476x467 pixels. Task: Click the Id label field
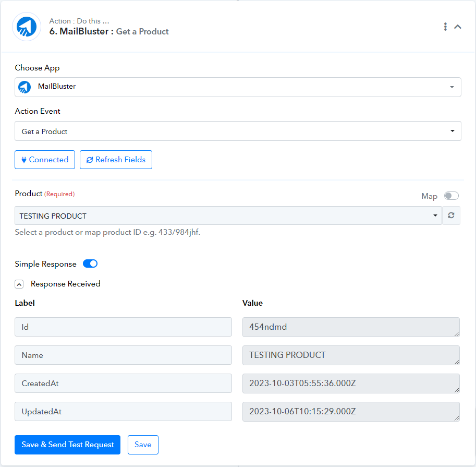click(123, 327)
